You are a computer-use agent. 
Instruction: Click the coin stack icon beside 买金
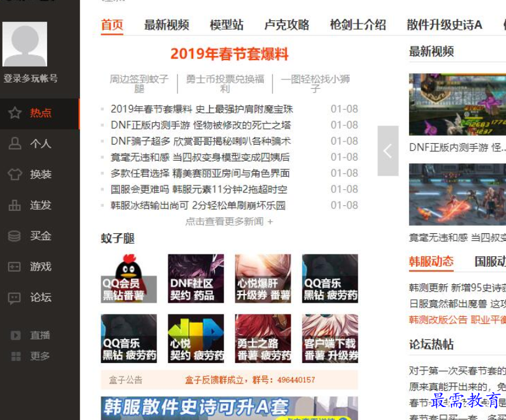tap(14, 236)
